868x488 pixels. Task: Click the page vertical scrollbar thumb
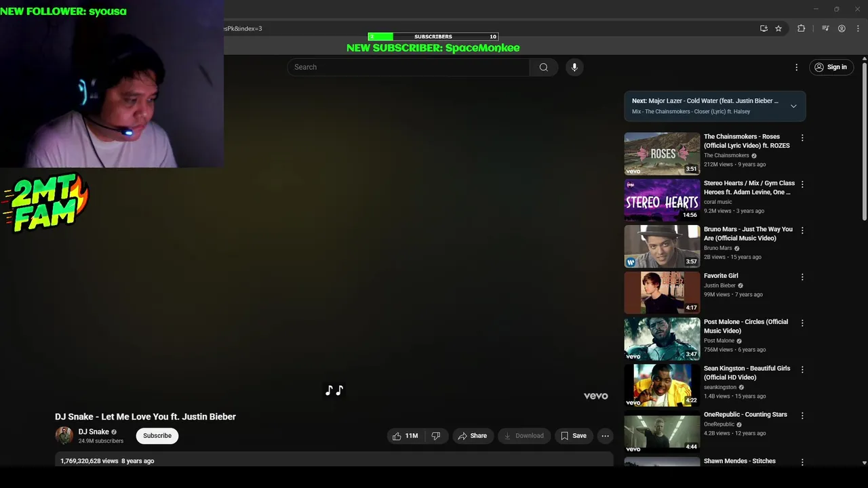(x=864, y=142)
